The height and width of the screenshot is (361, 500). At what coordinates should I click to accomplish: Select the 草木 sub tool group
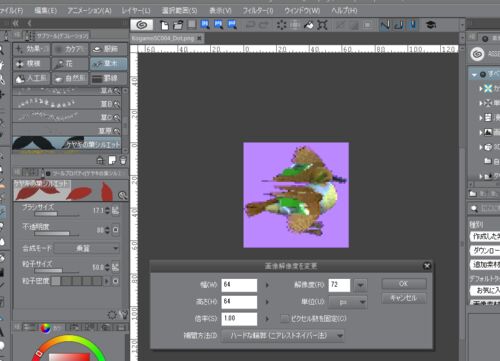click(109, 64)
